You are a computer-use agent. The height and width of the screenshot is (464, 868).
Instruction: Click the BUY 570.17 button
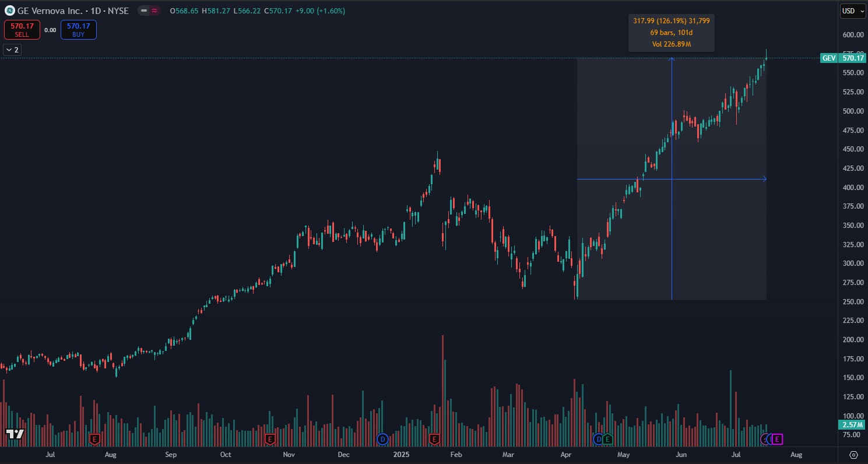coord(79,30)
